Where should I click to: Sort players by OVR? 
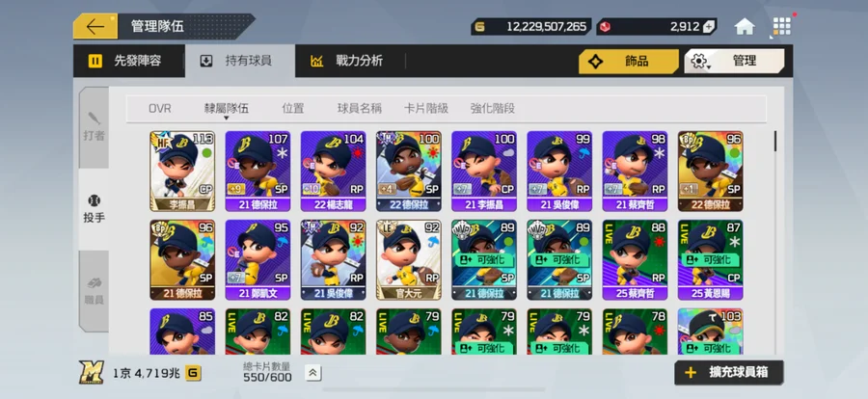coord(160,109)
